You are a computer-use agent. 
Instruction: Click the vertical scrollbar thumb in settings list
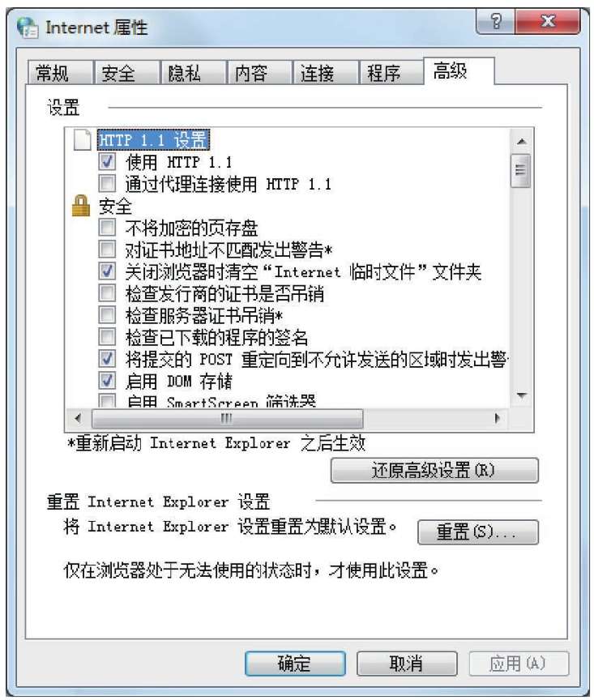(x=521, y=170)
